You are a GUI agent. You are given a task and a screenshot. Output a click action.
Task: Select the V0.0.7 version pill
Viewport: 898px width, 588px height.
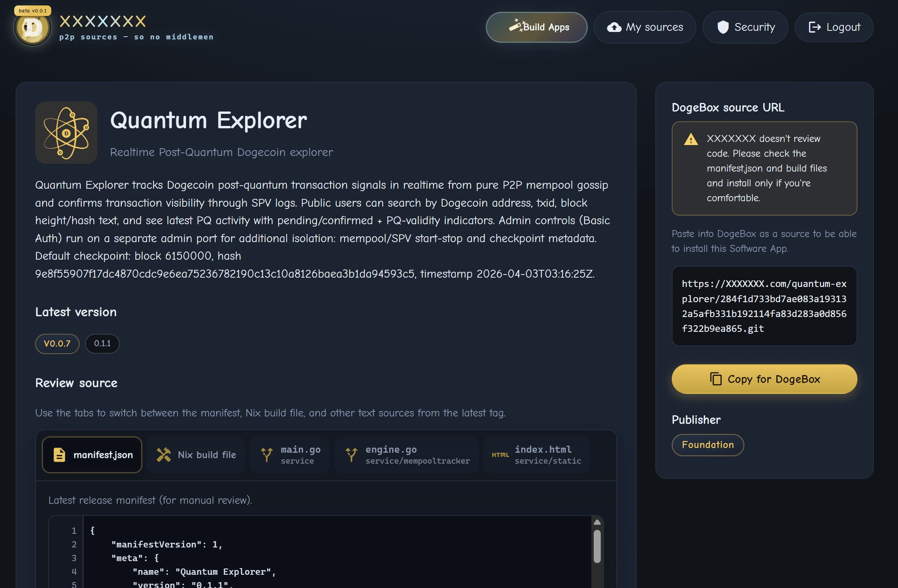57,344
